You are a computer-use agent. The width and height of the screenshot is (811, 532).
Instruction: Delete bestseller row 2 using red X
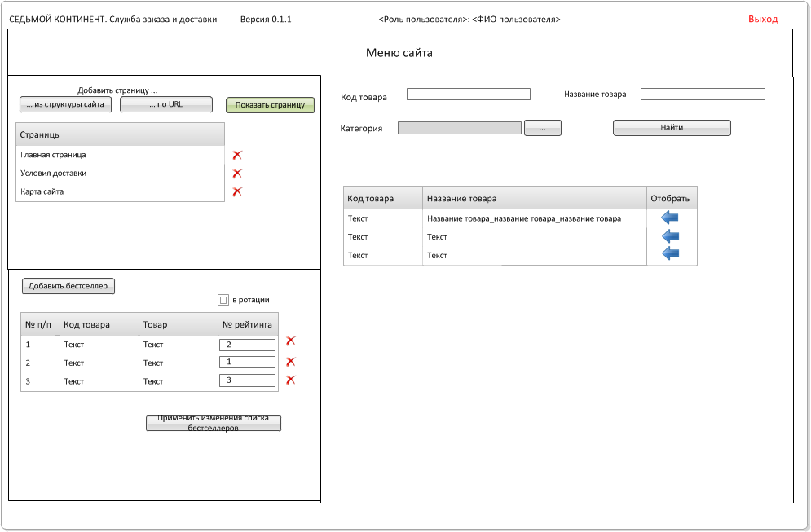pos(290,362)
